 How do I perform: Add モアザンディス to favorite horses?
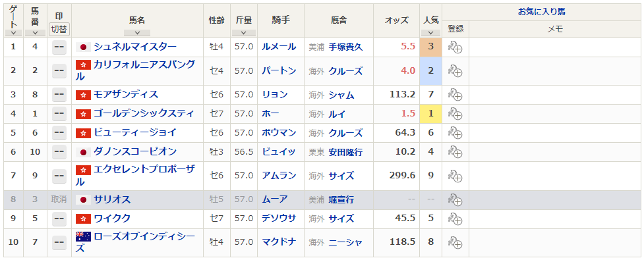(x=455, y=95)
